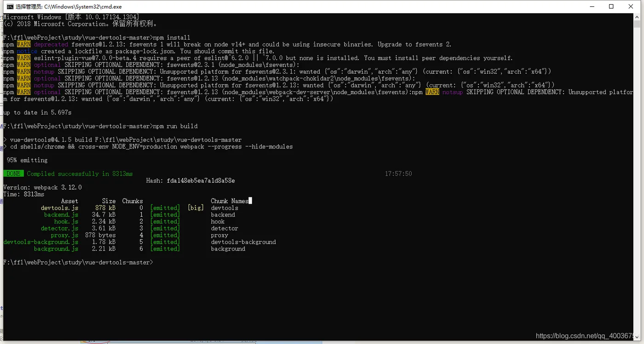Click the "vue-devtools@4.1.5 build" line
This screenshot has width=644, height=344.
pos(122,140)
